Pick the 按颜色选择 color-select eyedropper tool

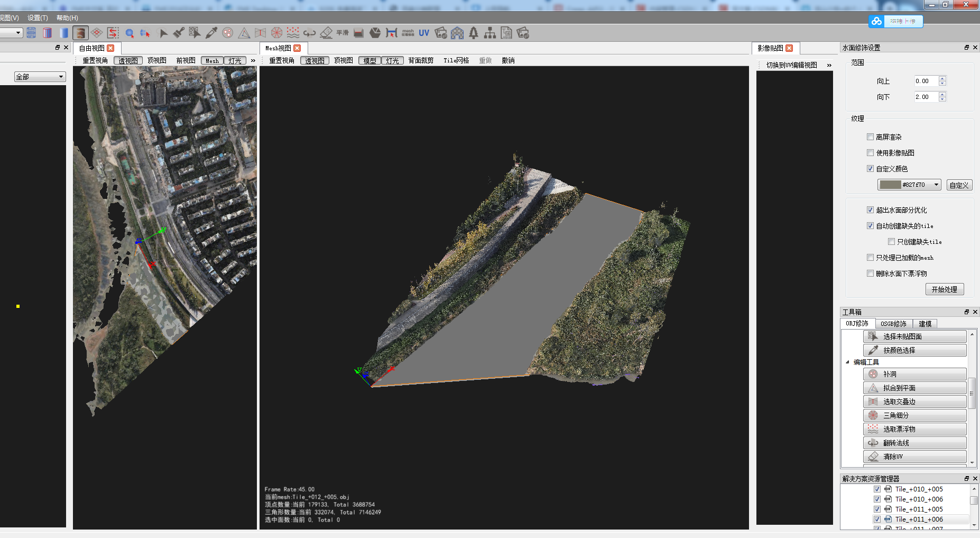point(915,349)
